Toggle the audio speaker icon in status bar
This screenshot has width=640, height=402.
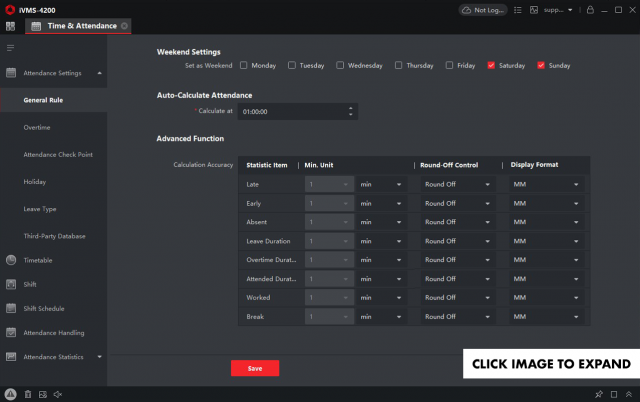click(x=58, y=394)
